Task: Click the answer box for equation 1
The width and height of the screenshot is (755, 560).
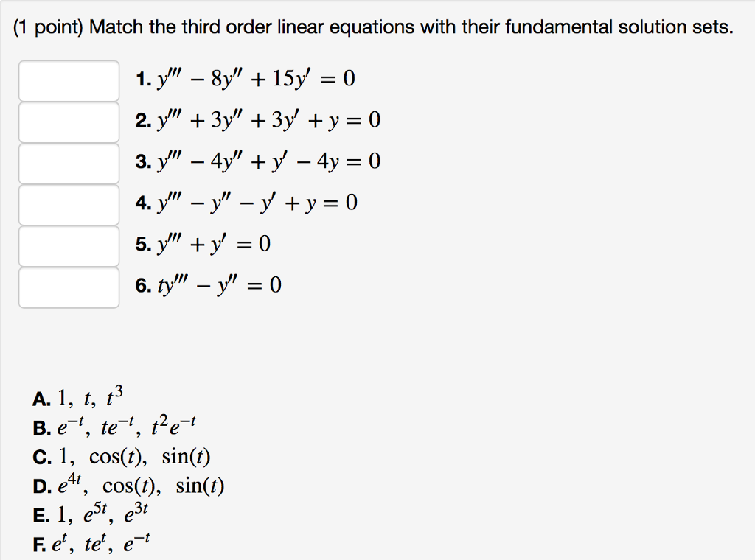Action: (x=69, y=82)
